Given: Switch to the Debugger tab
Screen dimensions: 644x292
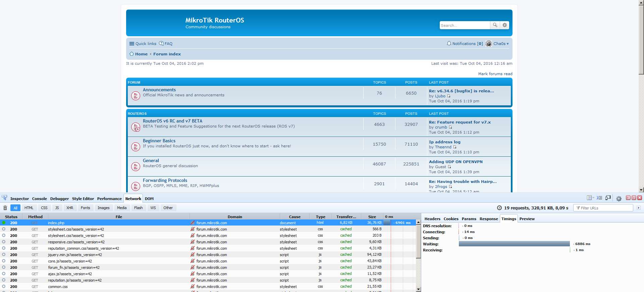Looking at the screenshot, I should [x=59, y=199].
